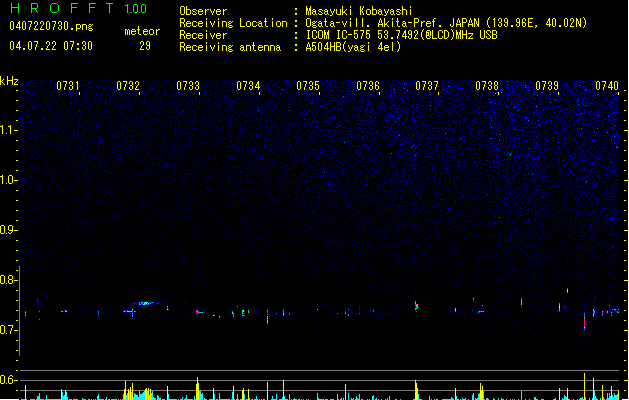Click the date stamp 04.07.22 07:30
This screenshot has height=400, width=629.
[x=51, y=46]
